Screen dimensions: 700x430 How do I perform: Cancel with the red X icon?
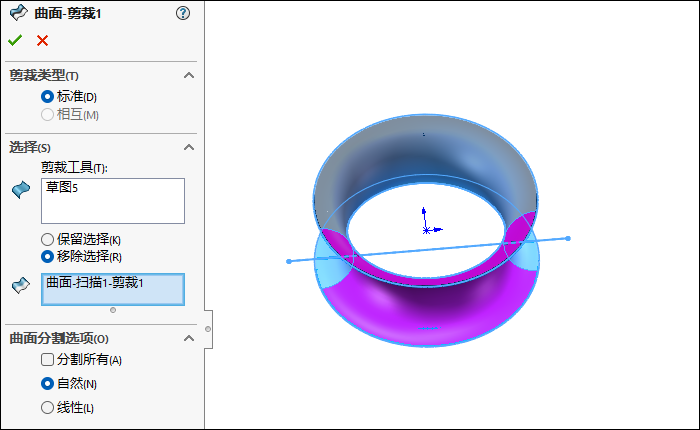(42, 41)
